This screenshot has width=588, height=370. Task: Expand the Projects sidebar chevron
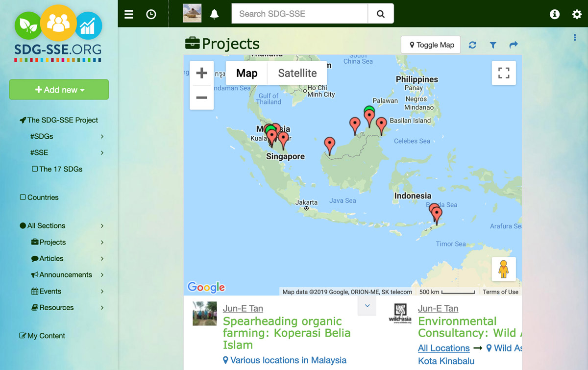tap(102, 242)
